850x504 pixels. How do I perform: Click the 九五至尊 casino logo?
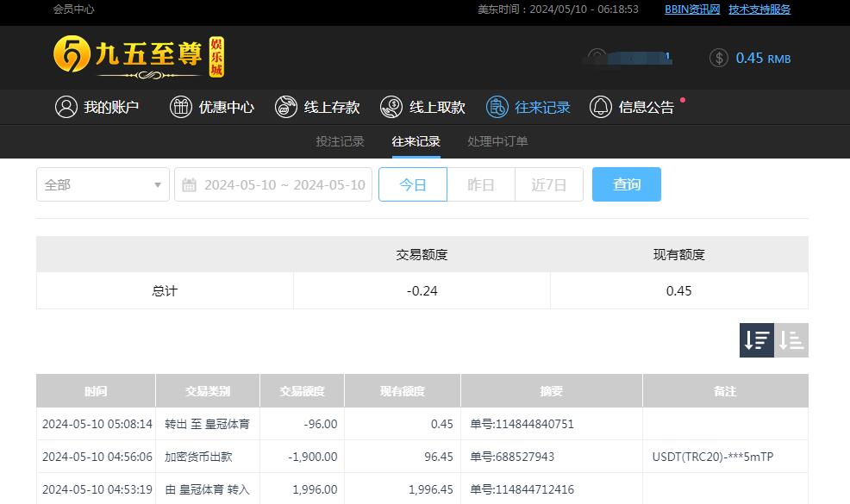139,57
